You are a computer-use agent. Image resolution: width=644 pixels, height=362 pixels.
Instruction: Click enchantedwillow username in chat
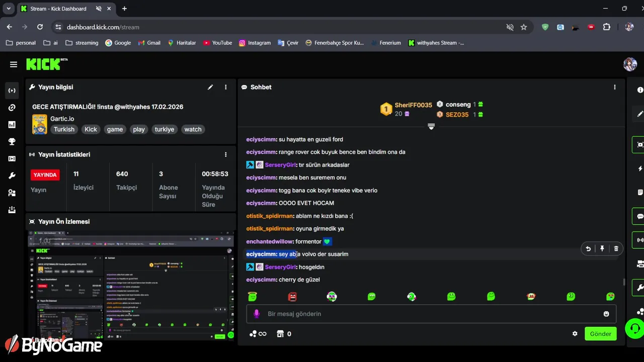270,241
